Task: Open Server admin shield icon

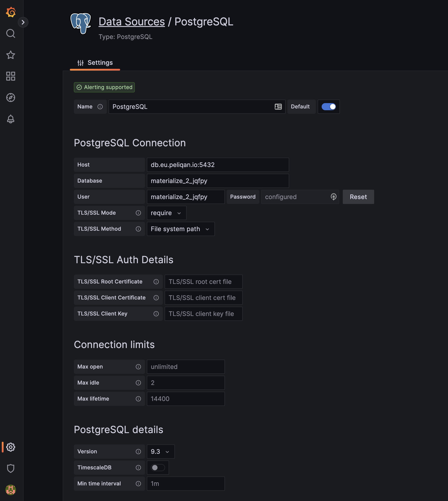Action: pyautogui.click(x=11, y=468)
